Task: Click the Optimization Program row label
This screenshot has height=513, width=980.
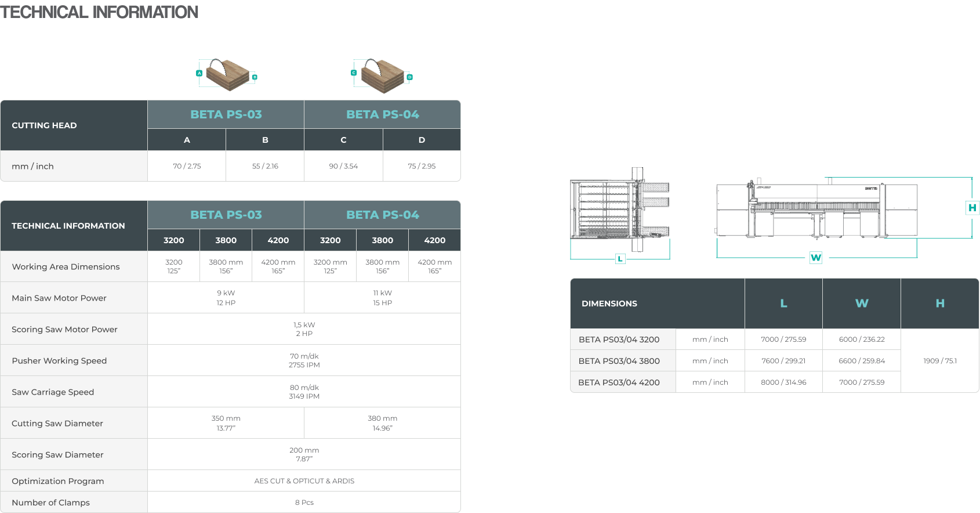Action: point(58,481)
